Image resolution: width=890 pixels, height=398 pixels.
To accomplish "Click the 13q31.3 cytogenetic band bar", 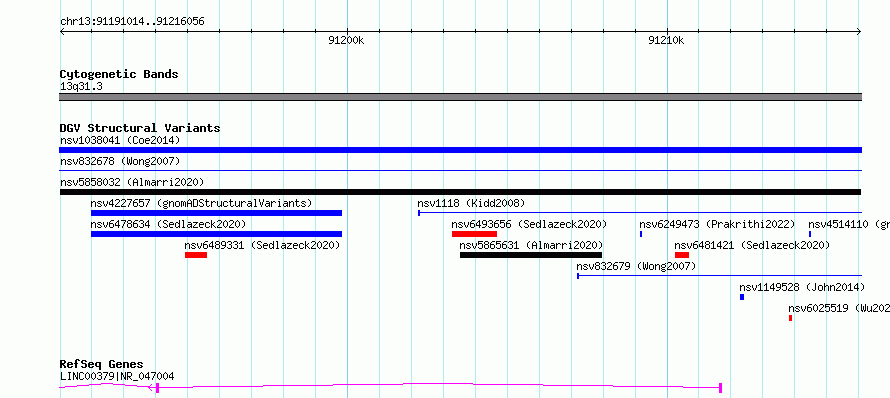I will tap(460, 97).
